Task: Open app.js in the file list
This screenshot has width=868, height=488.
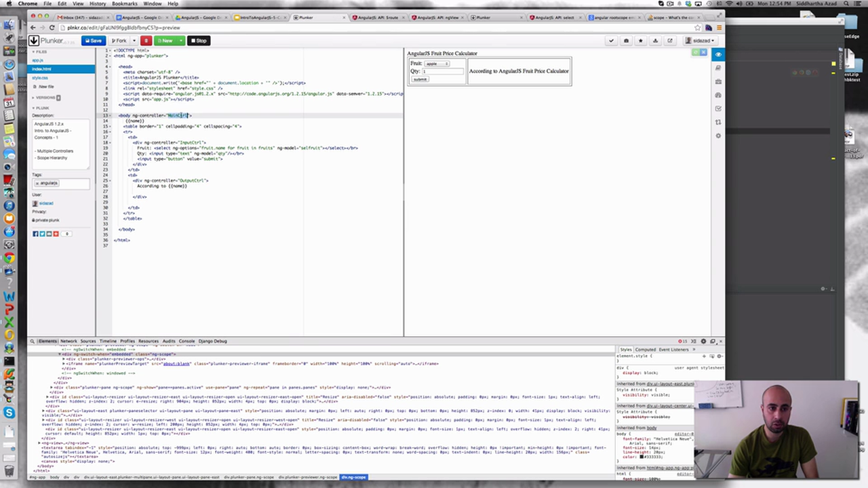Action: tap(37, 60)
